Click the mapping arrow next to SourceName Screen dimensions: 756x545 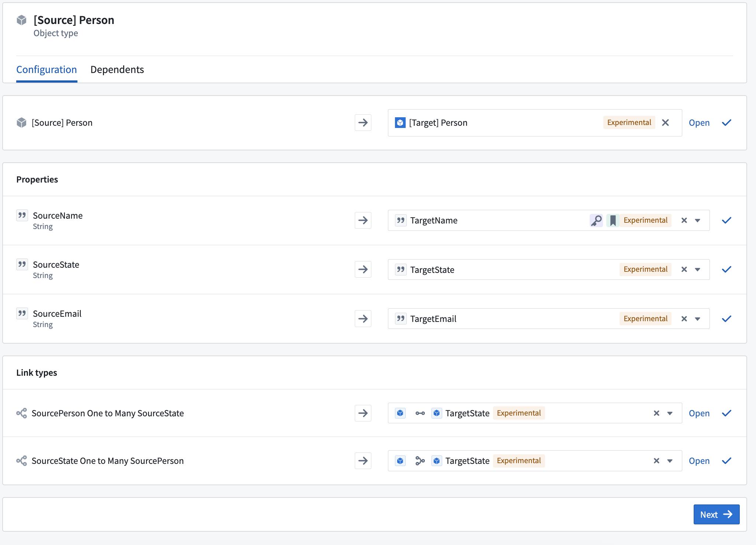pyautogui.click(x=363, y=220)
